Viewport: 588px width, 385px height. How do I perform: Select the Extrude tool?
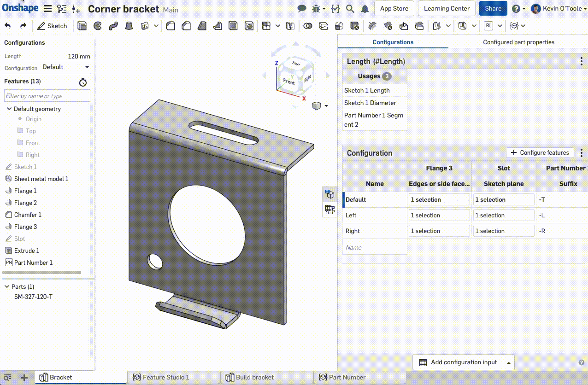[x=82, y=26]
